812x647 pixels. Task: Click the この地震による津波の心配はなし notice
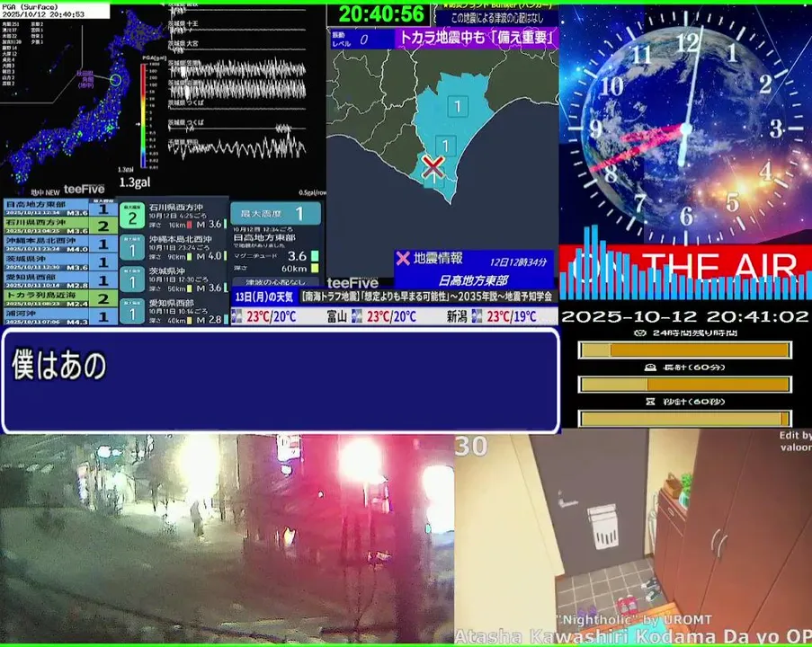496,18
